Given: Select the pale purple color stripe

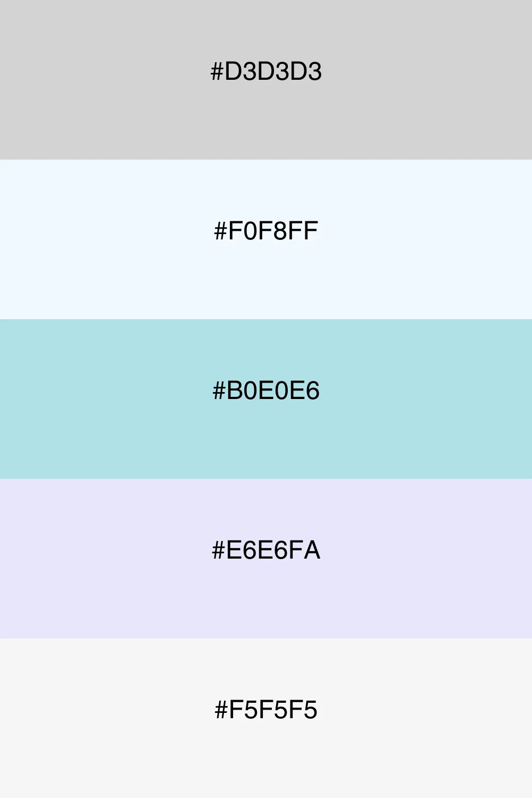Looking at the screenshot, I should coord(266,559).
